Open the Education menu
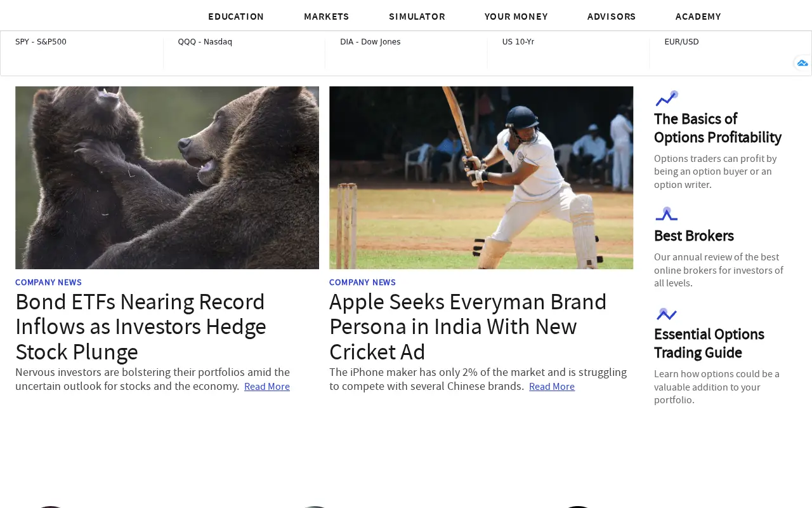812x508 pixels. click(x=236, y=17)
